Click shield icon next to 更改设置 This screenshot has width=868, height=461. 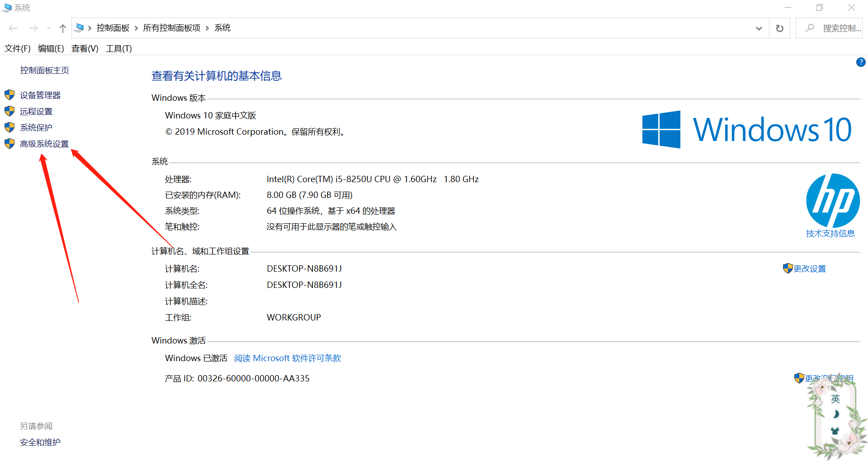788,268
